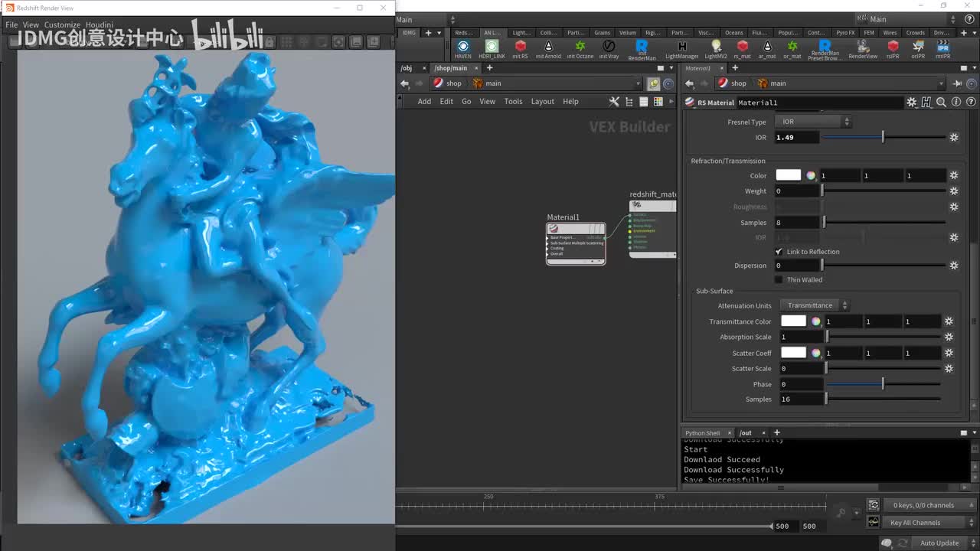Add a new tab next to /out tab
The image size is (980, 551).
[776, 433]
